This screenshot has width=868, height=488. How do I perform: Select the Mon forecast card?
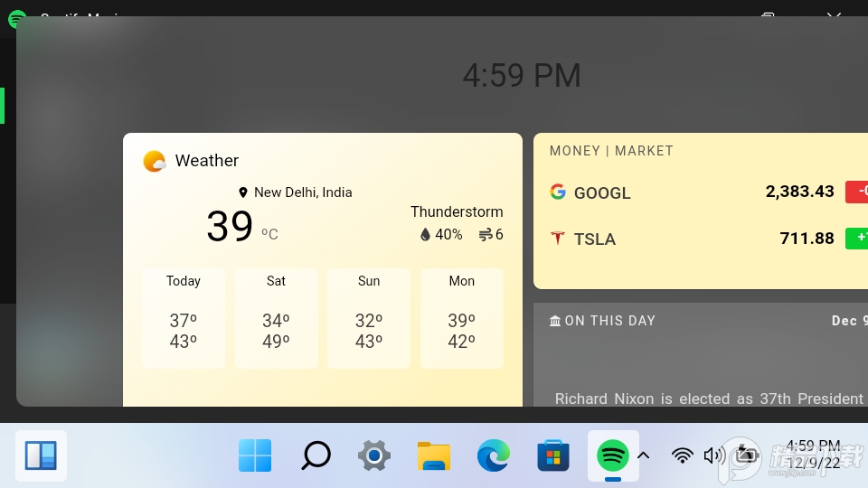tap(462, 318)
